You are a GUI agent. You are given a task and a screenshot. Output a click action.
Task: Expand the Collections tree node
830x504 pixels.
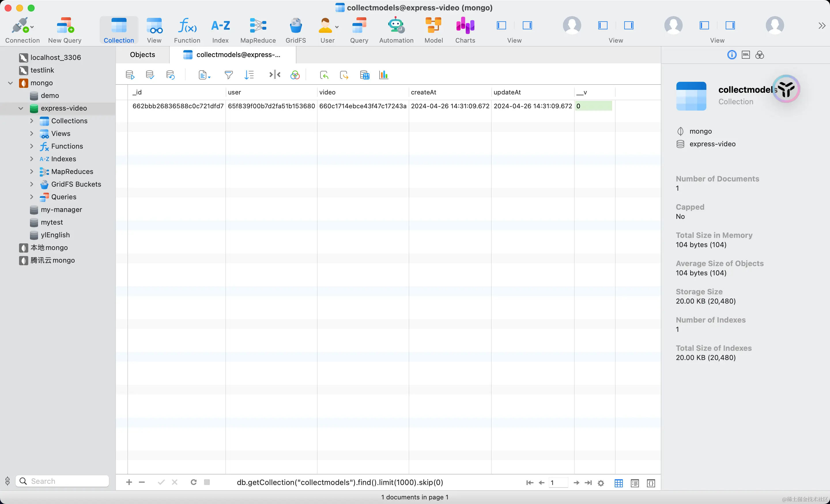pyautogui.click(x=32, y=121)
